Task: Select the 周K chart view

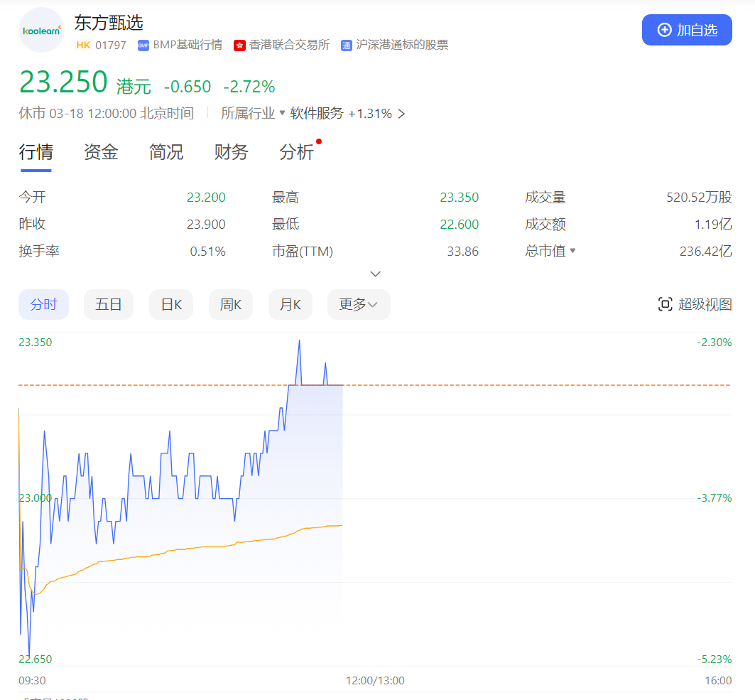Action: [231, 304]
